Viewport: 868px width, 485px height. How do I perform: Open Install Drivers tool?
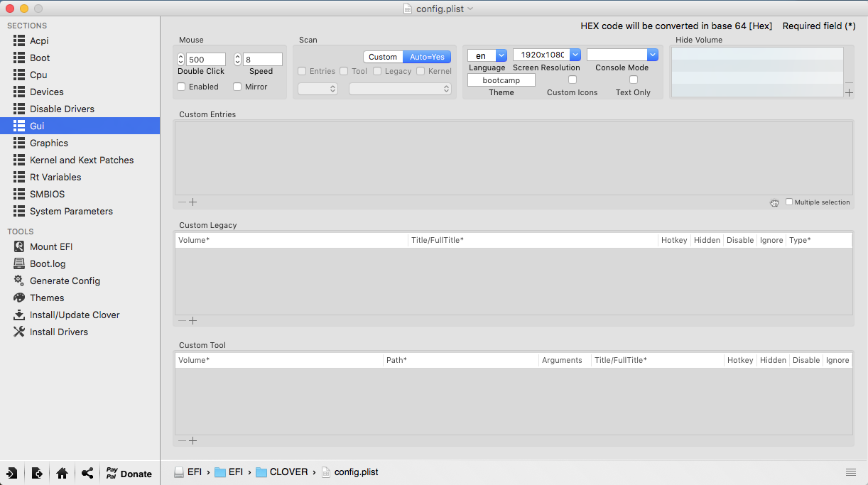(80, 332)
